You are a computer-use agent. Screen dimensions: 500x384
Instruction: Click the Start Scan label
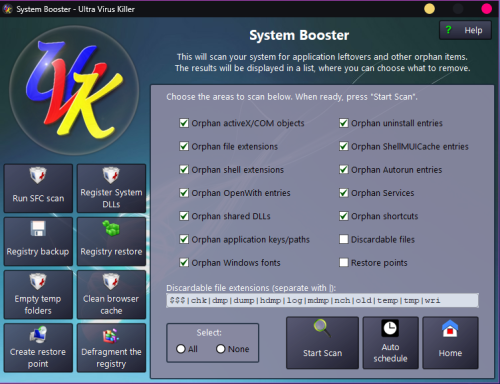[322, 353]
